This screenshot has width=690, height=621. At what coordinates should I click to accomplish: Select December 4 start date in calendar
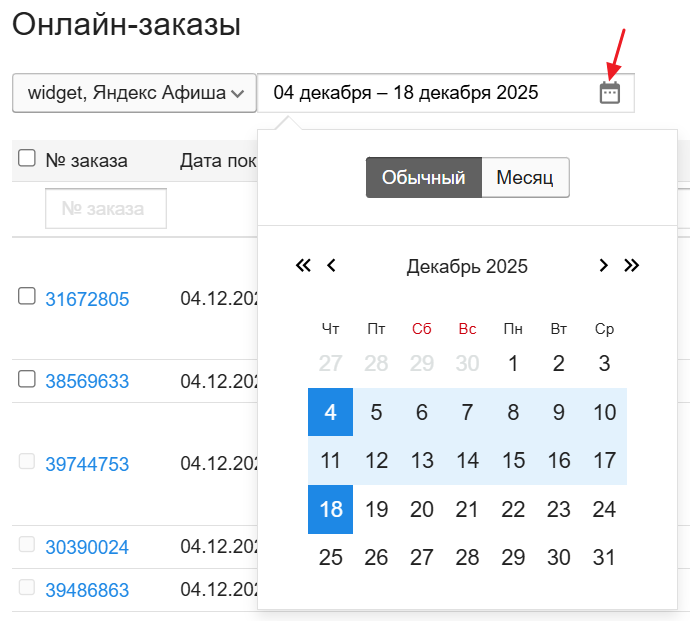tap(331, 412)
